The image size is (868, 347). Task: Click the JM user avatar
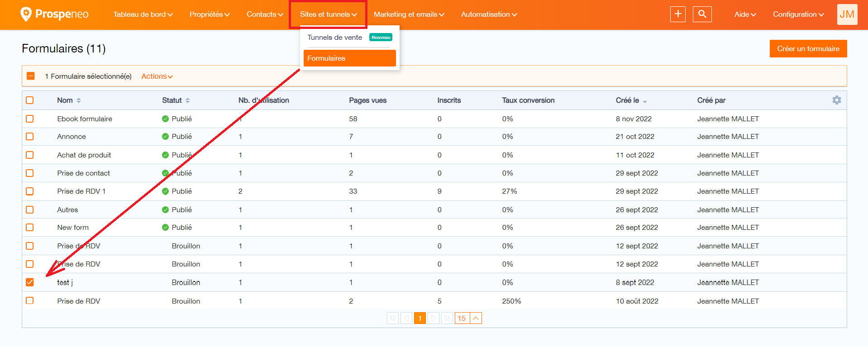click(x=847, y=14)
